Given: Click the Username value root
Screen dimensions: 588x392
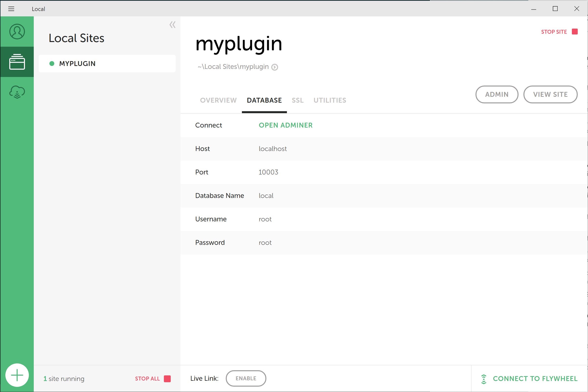Looking at the screenshot, I should point(265,219).
